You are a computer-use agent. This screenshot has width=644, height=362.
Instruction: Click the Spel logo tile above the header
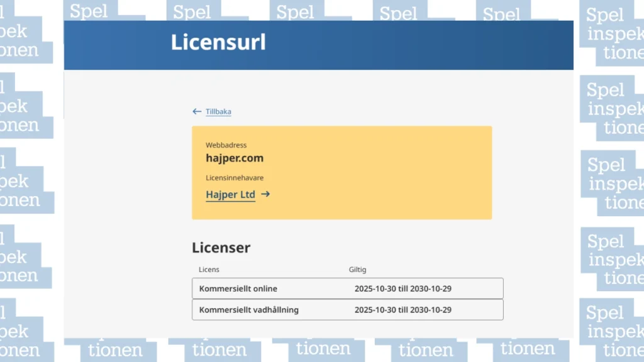88,11
